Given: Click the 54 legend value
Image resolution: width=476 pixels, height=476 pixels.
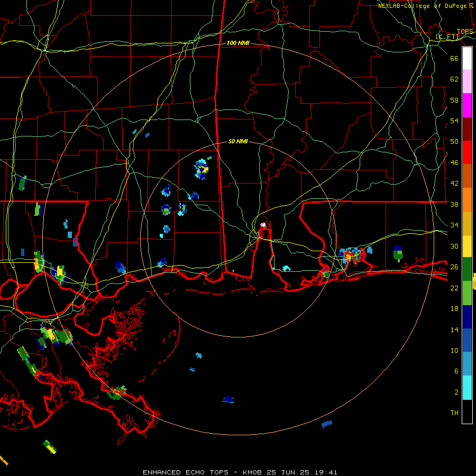Looking at the screenshot, I should pyautogui.click(x=454, y=121).
